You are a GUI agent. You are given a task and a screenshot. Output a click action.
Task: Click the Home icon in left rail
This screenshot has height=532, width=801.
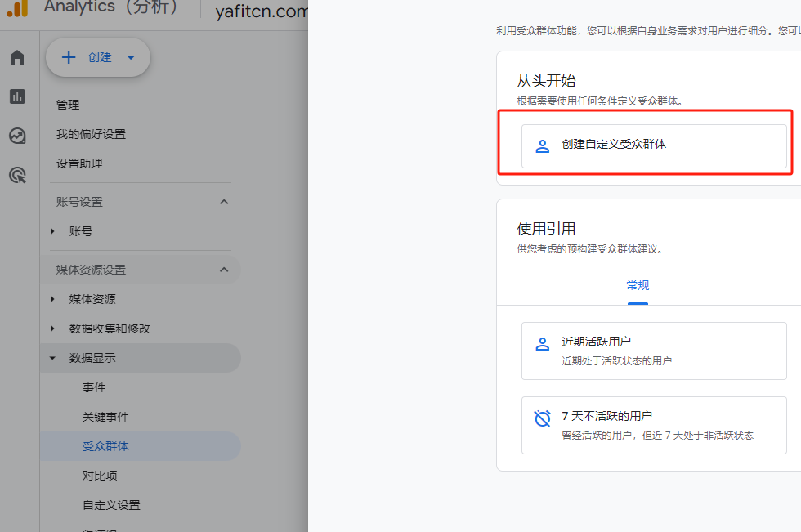17,57
